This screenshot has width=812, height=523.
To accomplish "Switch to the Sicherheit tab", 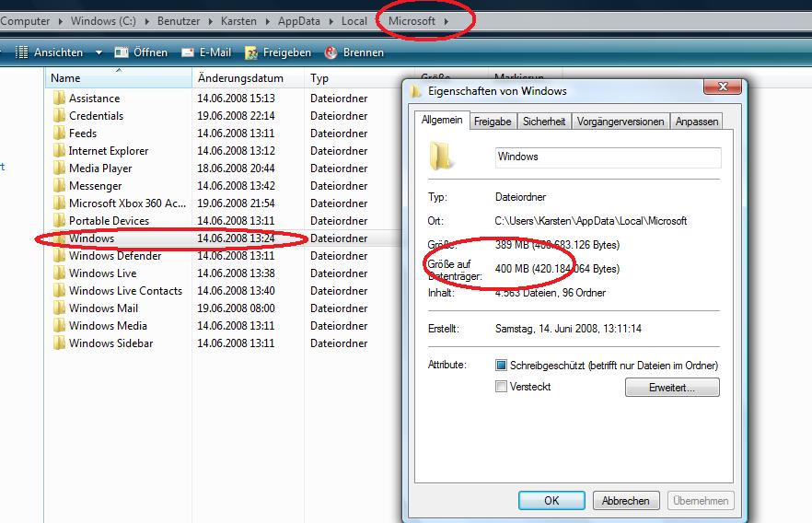I will pyautogui.click(x=544, y=122).
